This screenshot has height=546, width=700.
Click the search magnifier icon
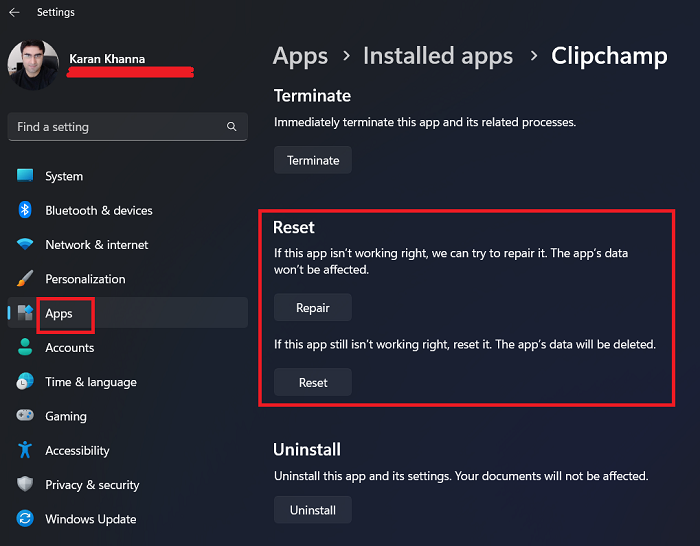click(x=232, y=127)
